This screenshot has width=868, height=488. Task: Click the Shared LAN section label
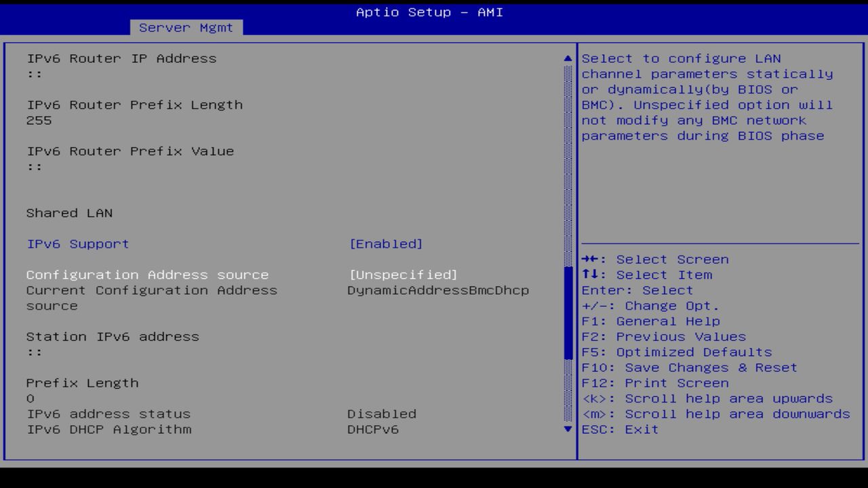click(x=69, y=213)
